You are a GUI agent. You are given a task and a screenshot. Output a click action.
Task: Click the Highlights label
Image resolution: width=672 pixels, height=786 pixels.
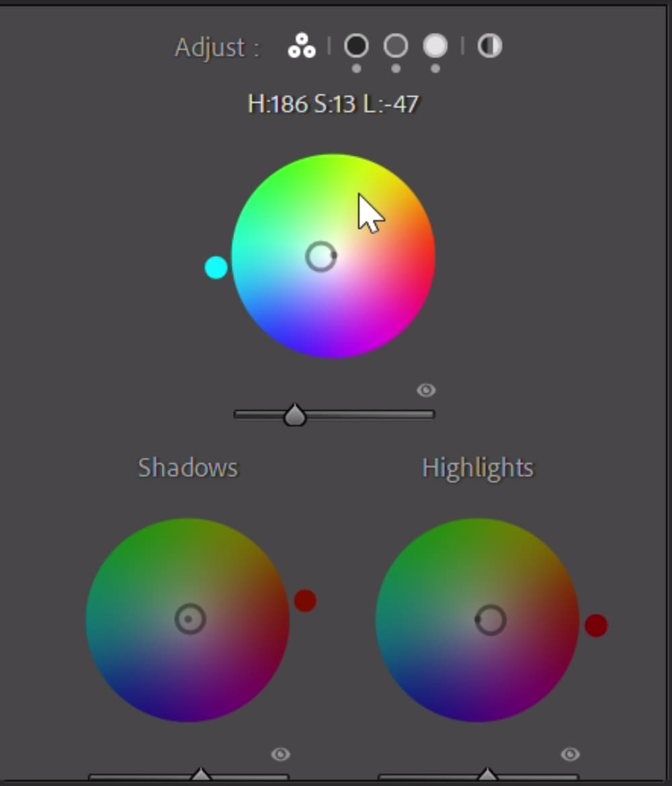tap(477, 467)
